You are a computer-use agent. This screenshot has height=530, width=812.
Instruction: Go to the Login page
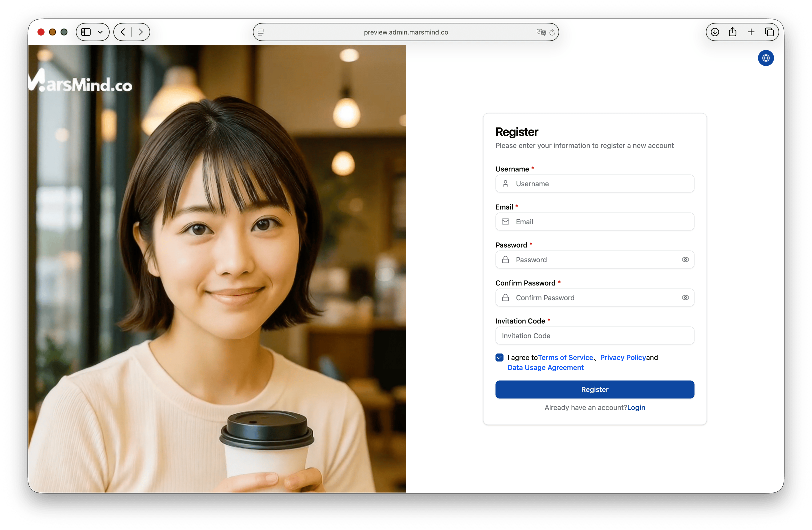click(x=636, y=407)
